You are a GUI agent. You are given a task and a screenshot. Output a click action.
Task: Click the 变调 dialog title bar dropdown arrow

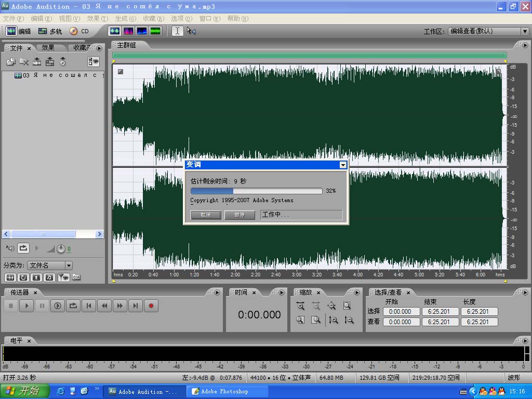(343, 165)
